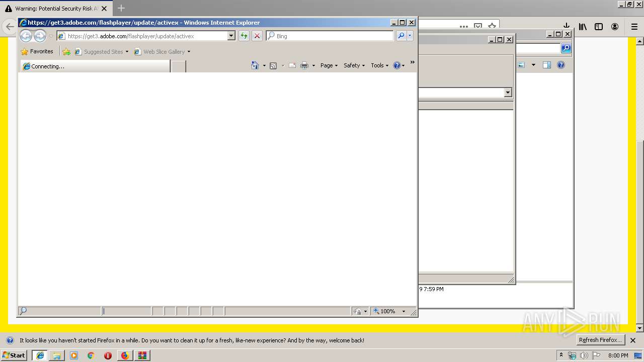Image resolution: width=644 pixels, height=362 pixels.
Task: Open a new tab in Internet Explorer
Action: coord(179,66)
